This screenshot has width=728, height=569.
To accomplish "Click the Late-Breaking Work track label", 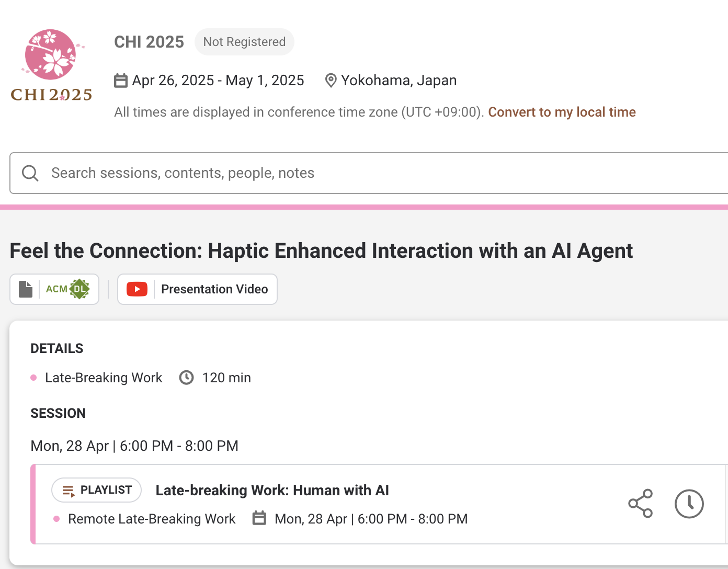I will click(x=104, y=378).
